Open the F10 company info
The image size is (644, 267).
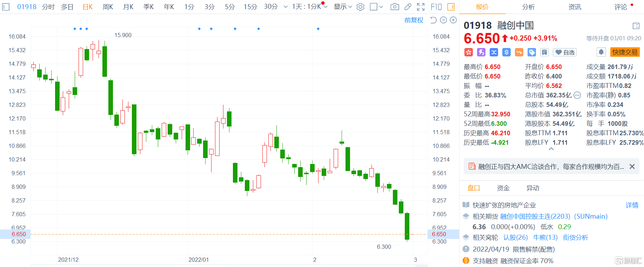coord(436,7)
